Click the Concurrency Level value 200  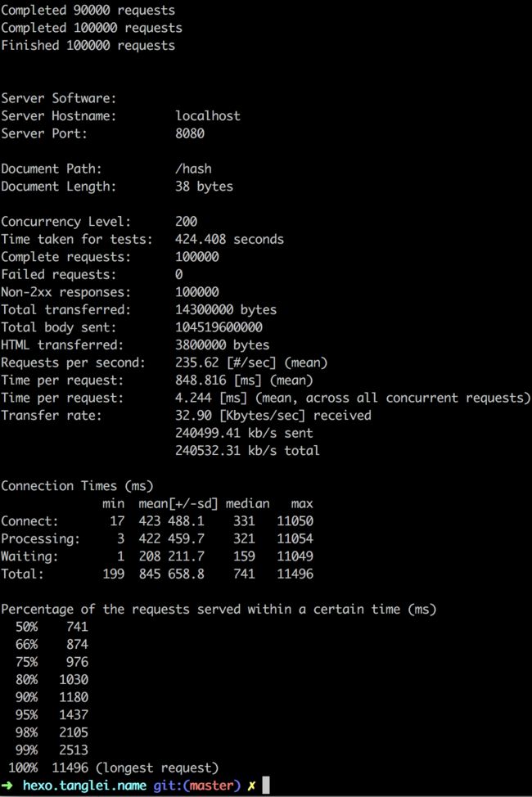coord(186,222)
